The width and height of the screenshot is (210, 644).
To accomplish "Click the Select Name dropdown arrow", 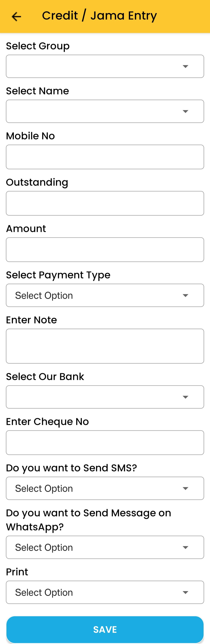I will tap(185, 112).
